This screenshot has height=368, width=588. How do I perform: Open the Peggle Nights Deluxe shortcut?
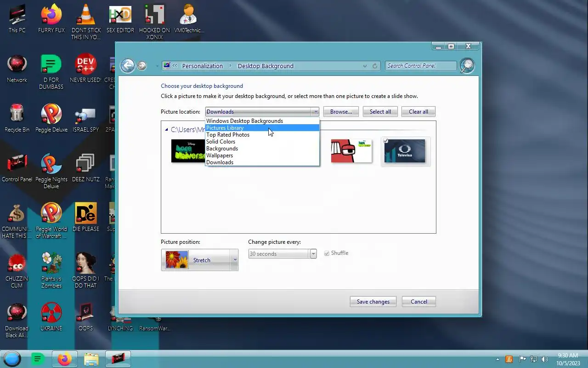[x=51, y=171]
